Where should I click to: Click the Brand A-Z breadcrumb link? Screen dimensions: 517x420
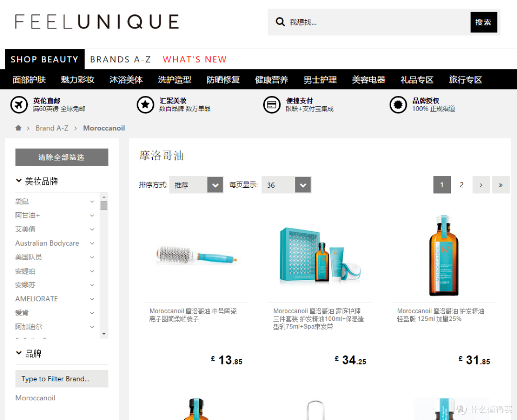coord(52,128)
